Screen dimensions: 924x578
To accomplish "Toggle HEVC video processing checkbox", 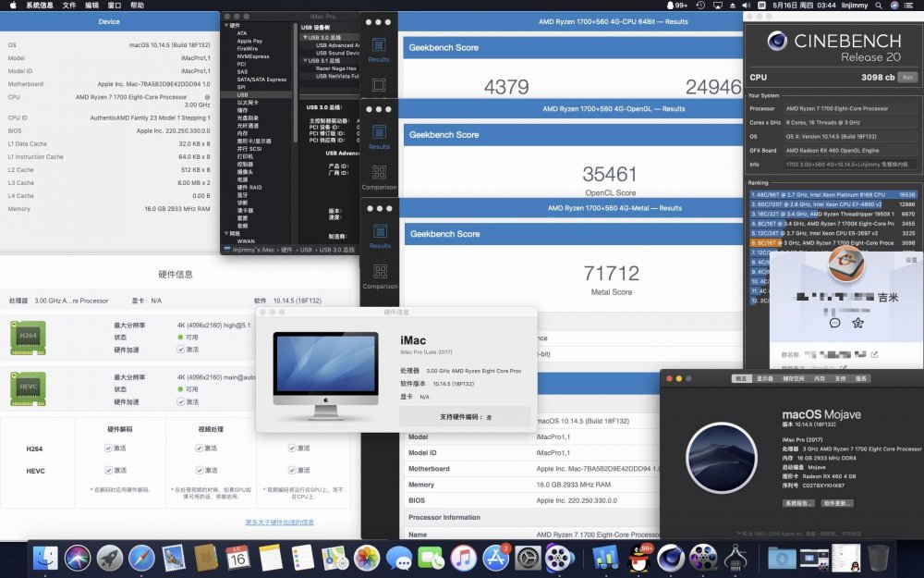I will (200, 470).
